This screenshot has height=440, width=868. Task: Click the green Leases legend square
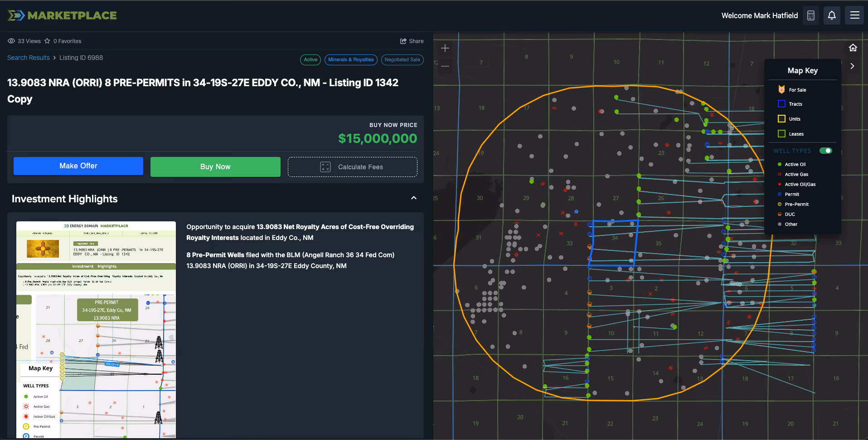781,134
